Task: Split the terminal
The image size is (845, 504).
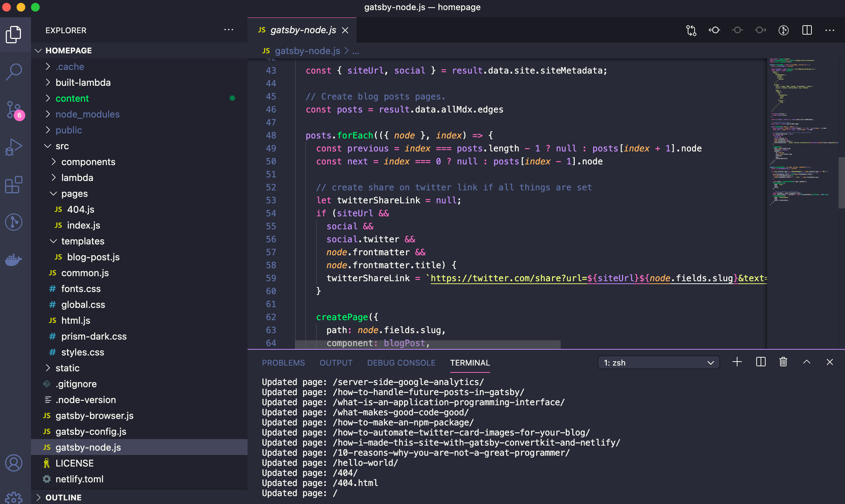Action: tap(761, 362)
